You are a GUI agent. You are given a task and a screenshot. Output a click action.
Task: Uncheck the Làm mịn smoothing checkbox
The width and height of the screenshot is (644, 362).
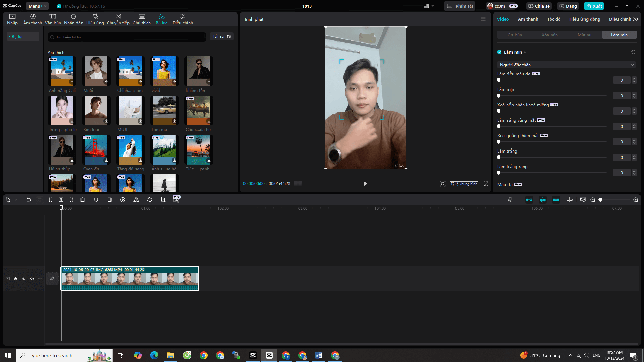[x=499, y=52]
